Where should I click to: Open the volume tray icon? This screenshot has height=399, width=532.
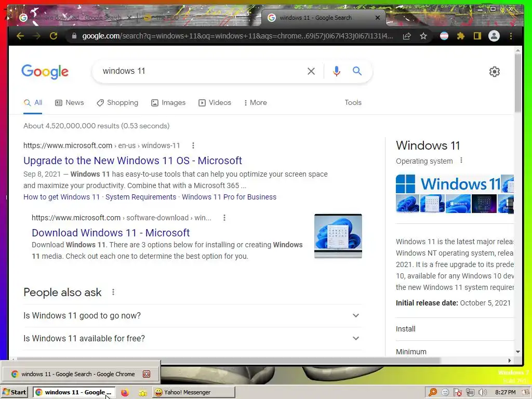coord(482,392)
